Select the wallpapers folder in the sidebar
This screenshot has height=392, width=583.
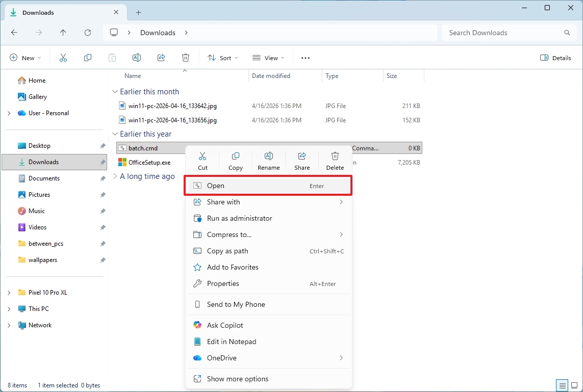pyautogui.click(x=43, y=259)
